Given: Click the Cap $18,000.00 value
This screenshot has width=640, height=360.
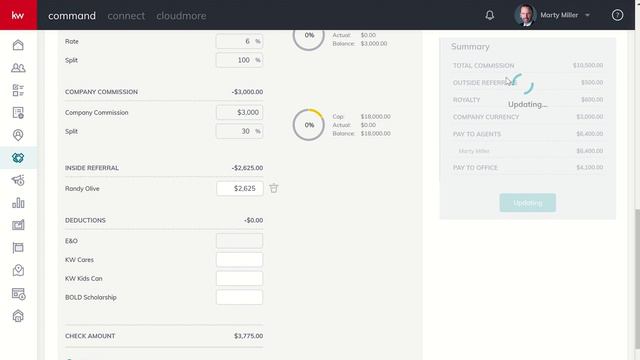Looking at the screenshot, I should tap(376, 116).
